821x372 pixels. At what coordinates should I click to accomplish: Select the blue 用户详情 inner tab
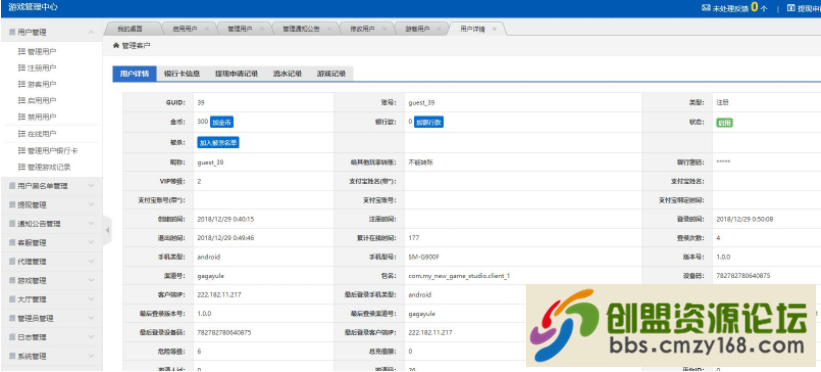pos(135,74)
